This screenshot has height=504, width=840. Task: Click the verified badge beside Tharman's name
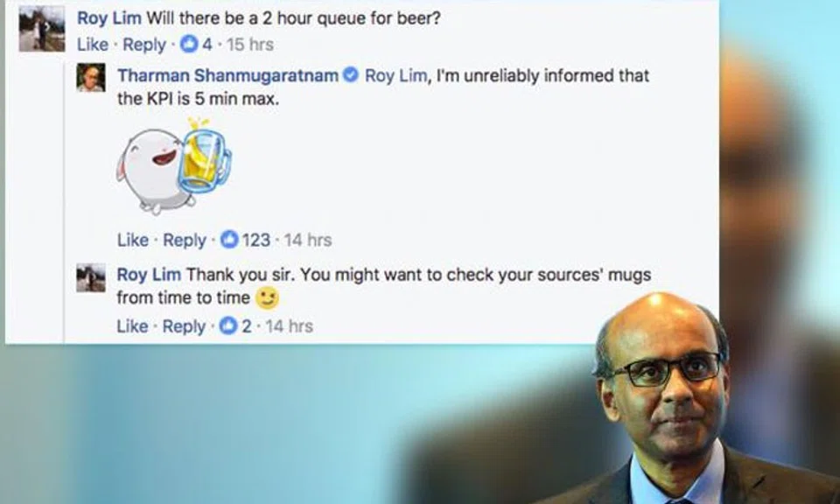tap(350, 75)
